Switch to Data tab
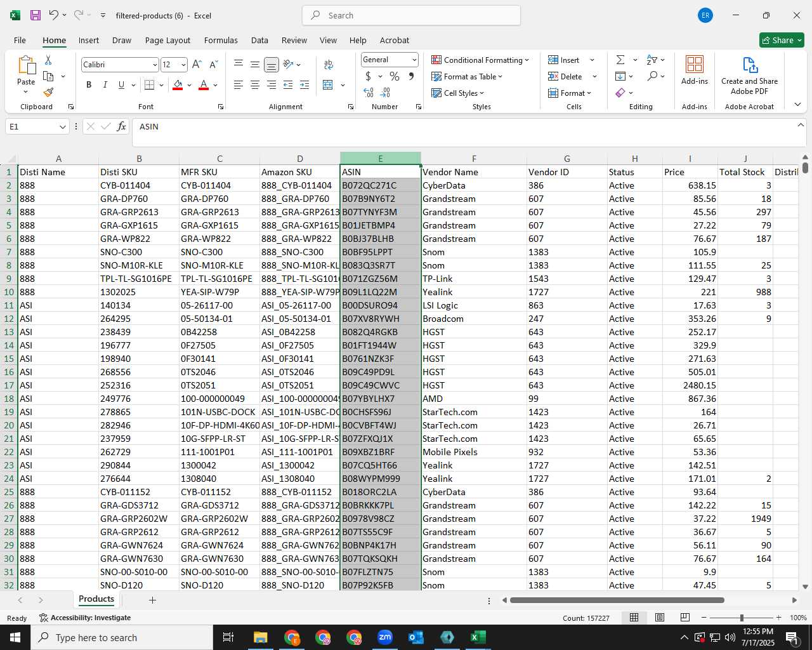The image size is (812, 650). pyautogui.click(x=259, y=40)
